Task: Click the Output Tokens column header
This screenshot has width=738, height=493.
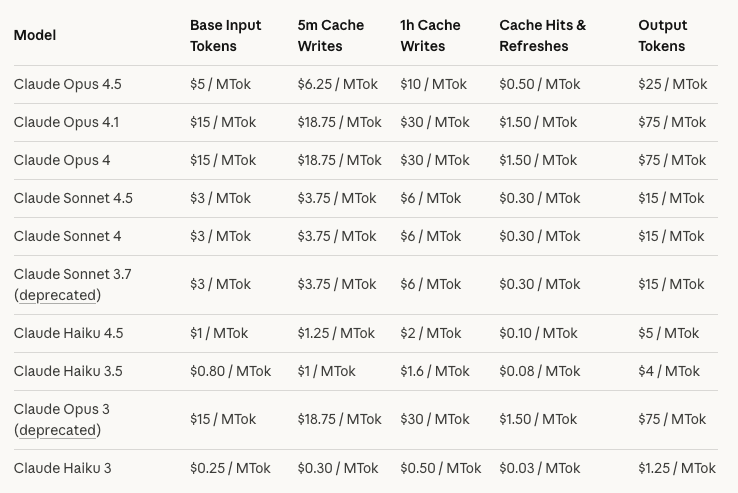Action: click(x=663, y=36)
